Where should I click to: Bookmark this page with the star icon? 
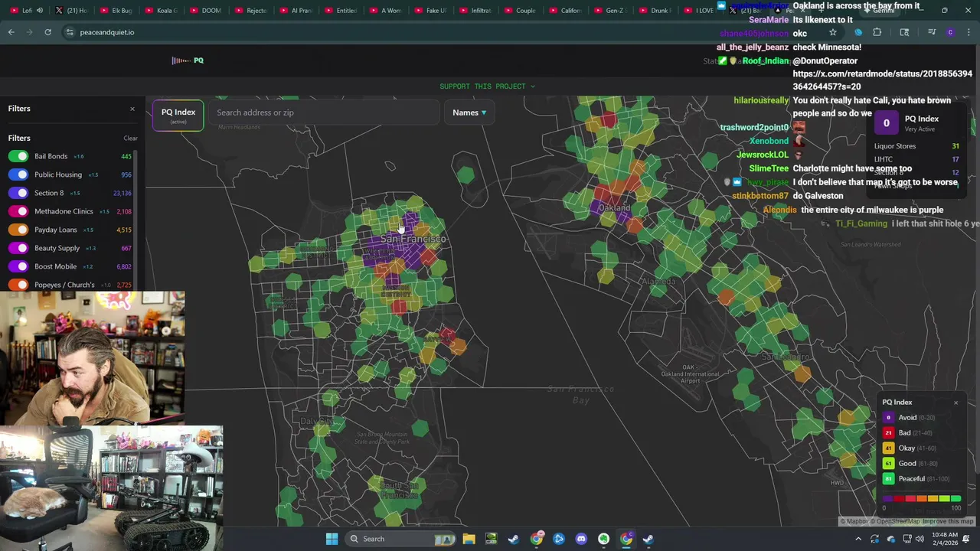coord(833,32)
